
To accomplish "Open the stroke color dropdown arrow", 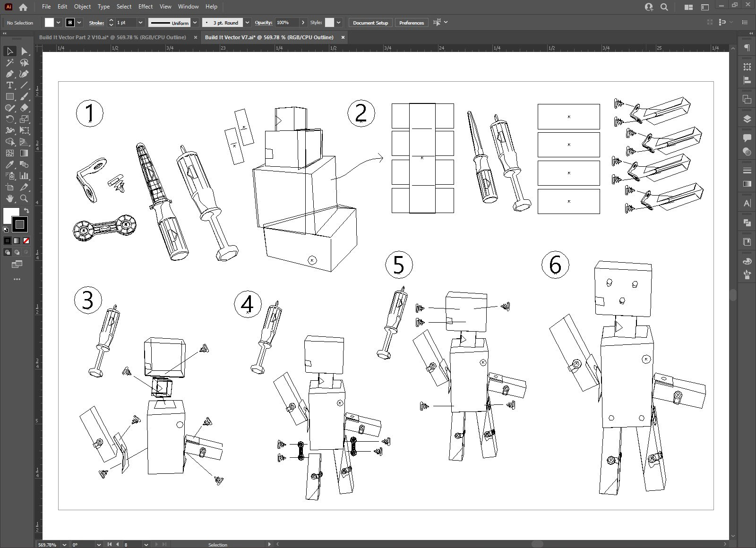I will click(x=79, y=23).
